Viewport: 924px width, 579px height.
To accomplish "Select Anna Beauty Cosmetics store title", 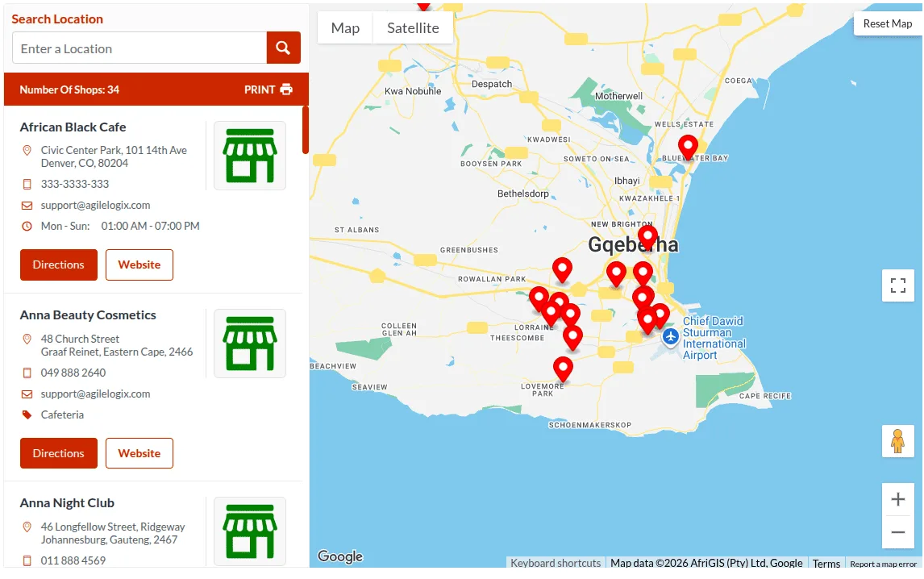I will [x=88, y=315].
